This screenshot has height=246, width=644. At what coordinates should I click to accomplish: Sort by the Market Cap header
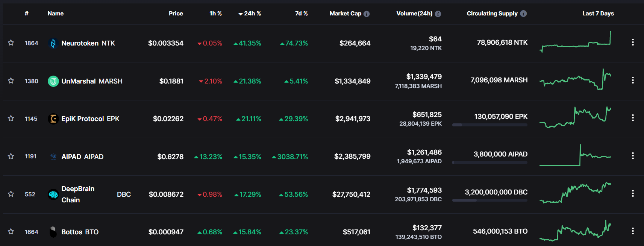coord(345,14)
